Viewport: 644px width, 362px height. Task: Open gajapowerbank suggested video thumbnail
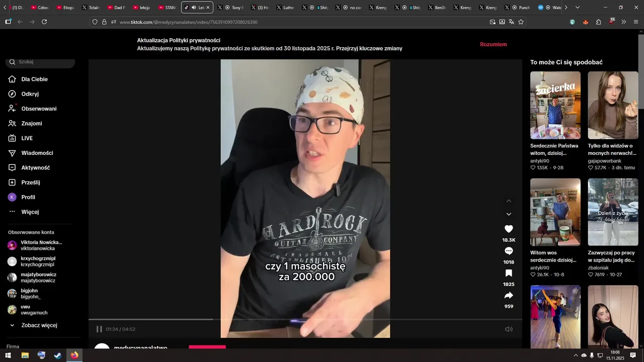(613, 105)
